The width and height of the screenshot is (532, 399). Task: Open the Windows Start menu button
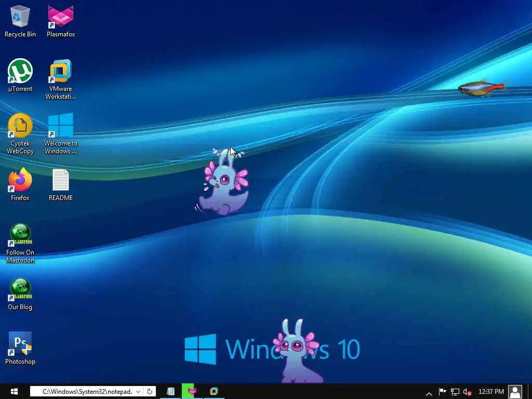(14, 391)
